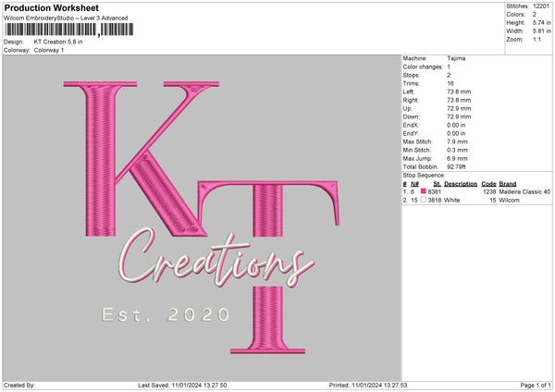Click the 'Stops:' label
This screenshot has height=392, width=555.
click(x=412, y=75)
